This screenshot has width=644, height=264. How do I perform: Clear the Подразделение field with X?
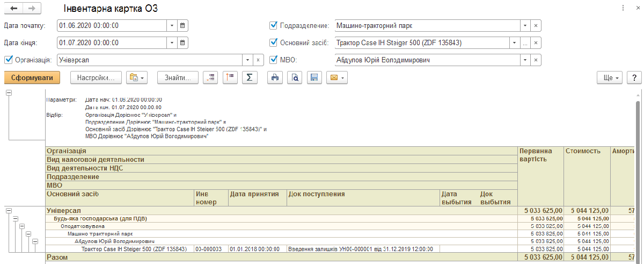tap(536, 25)
